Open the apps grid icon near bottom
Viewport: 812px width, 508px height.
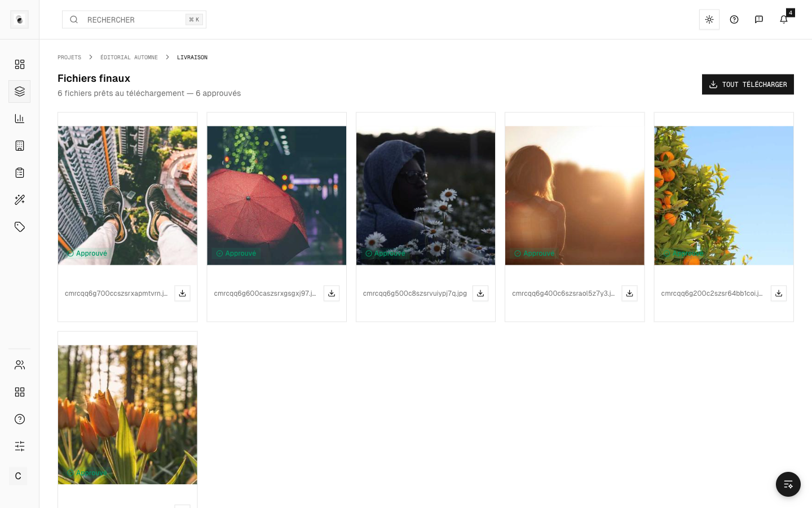point(20,392)
